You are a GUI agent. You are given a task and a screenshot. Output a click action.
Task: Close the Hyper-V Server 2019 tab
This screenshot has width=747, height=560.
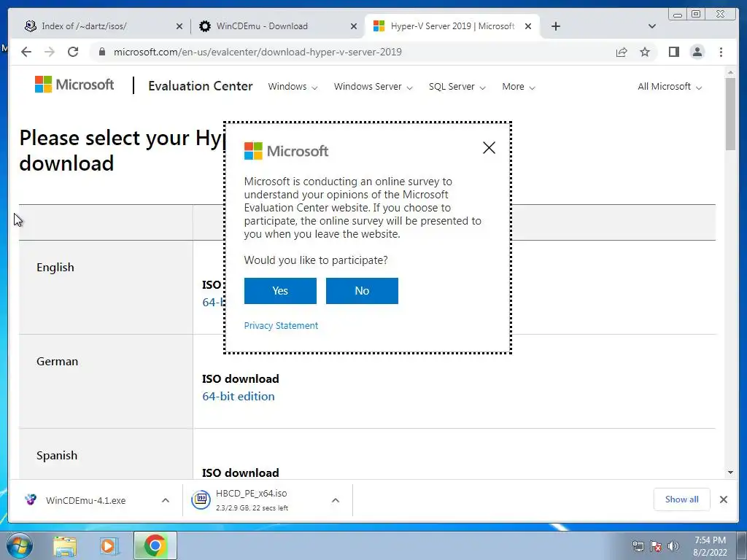[x=528, y=26]
